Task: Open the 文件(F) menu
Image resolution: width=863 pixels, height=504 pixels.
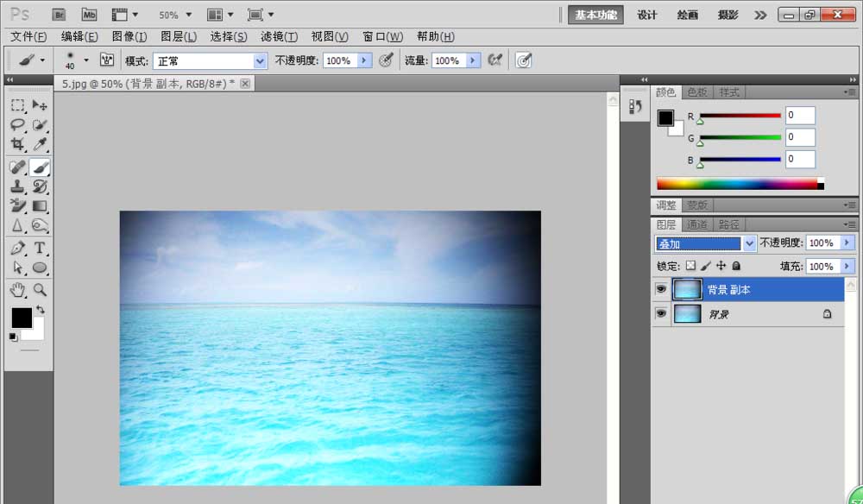Action: pyautogui.click(x=28, y=36)
